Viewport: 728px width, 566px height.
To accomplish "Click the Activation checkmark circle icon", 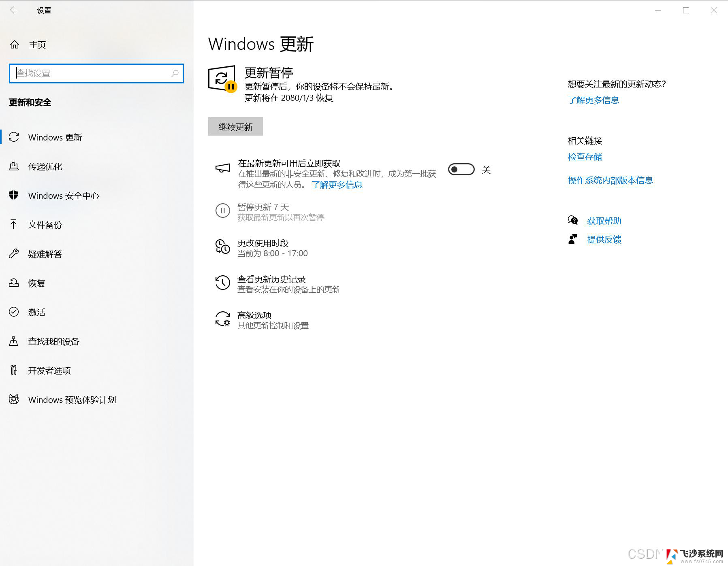I will [x=14, y=312].
